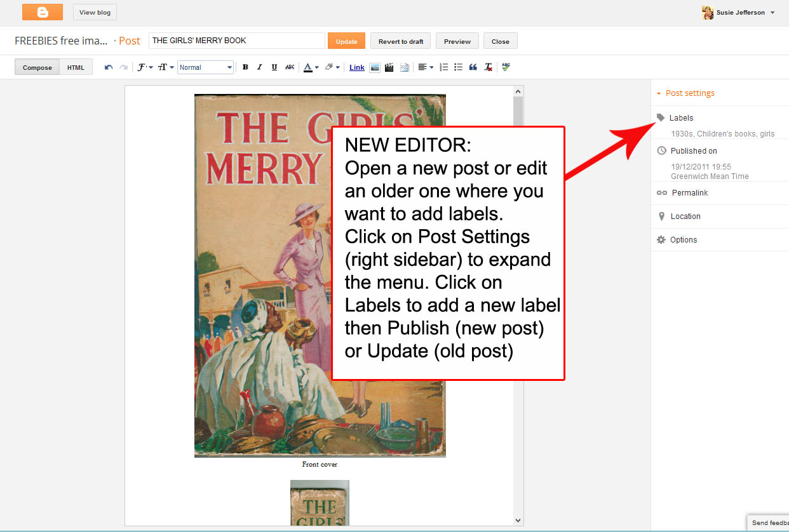Click the orange Update button
The height and width of the screenshot is (532, 789).
click(x=346, y=41)
